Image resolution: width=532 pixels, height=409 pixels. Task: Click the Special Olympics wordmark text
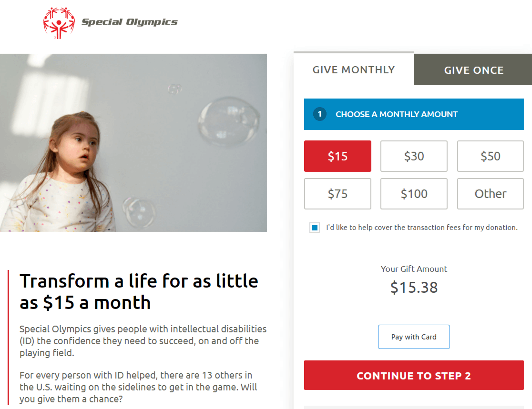(129, 22)
